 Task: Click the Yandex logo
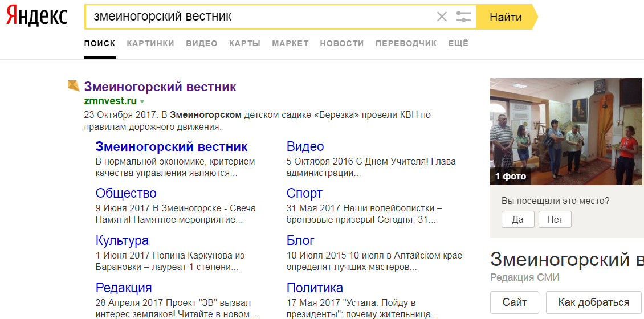[36, 17]
